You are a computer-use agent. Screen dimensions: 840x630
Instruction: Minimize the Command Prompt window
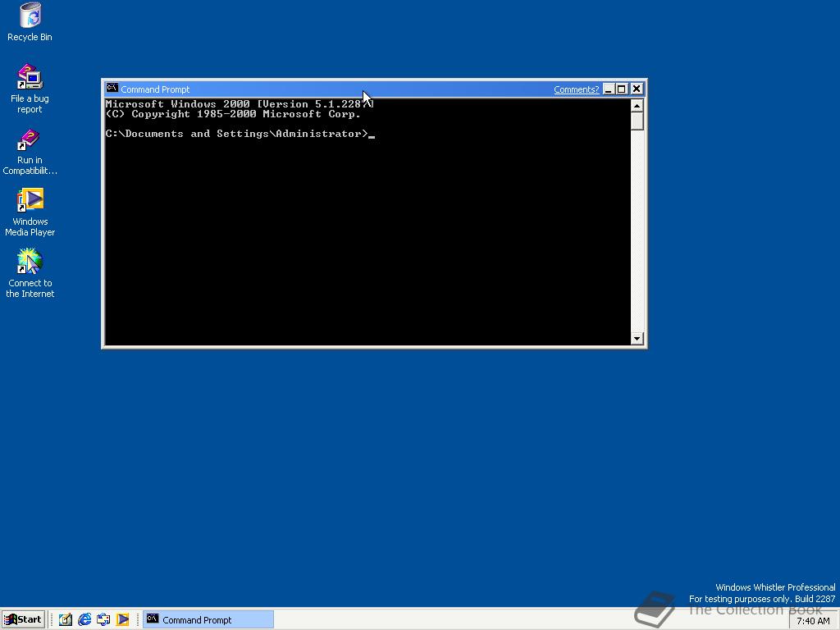click(x=609, y=89)
